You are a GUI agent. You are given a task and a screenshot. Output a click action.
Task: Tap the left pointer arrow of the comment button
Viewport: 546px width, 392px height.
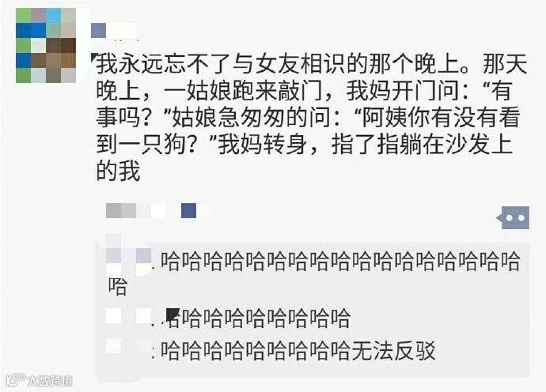tap(499, 218)
